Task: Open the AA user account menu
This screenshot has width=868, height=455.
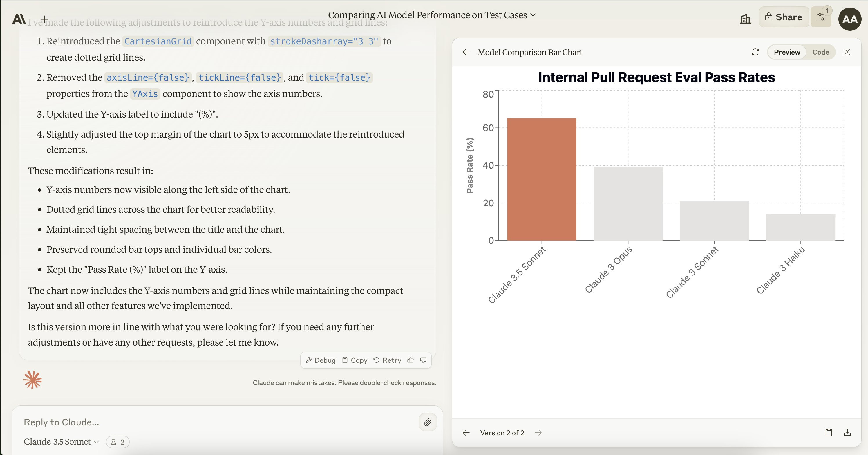Action: 850,19
